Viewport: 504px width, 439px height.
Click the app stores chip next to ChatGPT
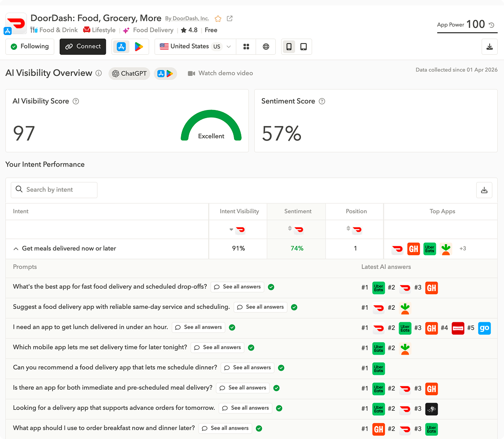point(165,73)
